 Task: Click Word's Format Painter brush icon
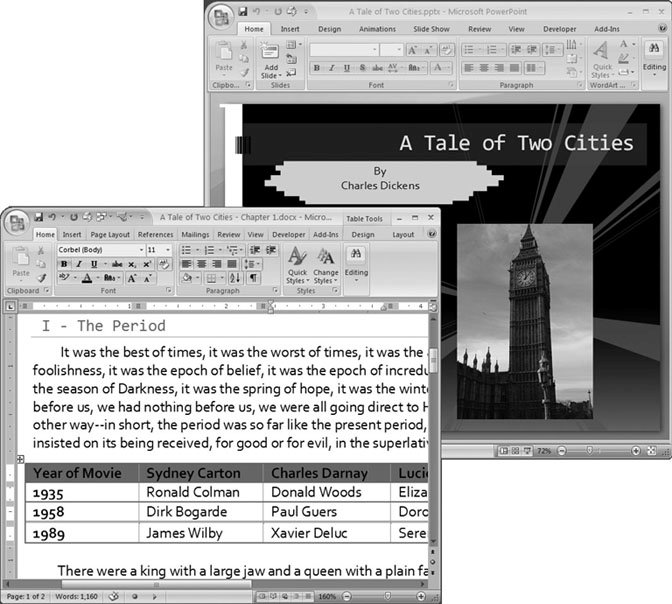(42, 278)
